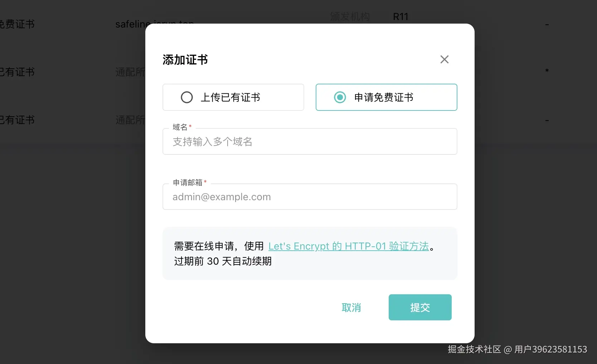Click the first 已有证书 row behind dialog
The width and height of the screenshot is (597, 364).
click(x=17, y=72)
